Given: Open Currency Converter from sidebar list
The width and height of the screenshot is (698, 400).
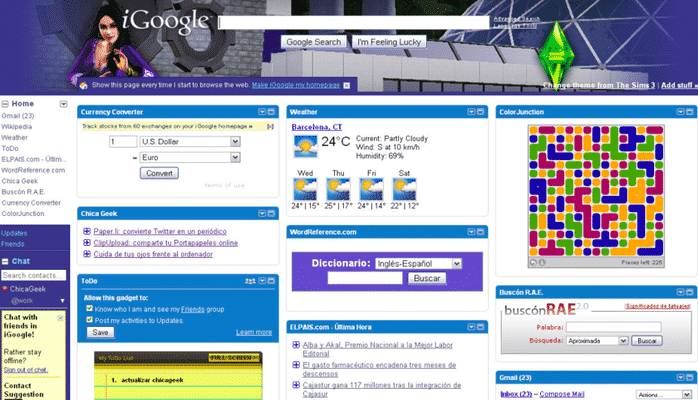Looking at the screenshot, I should [31, 202].
